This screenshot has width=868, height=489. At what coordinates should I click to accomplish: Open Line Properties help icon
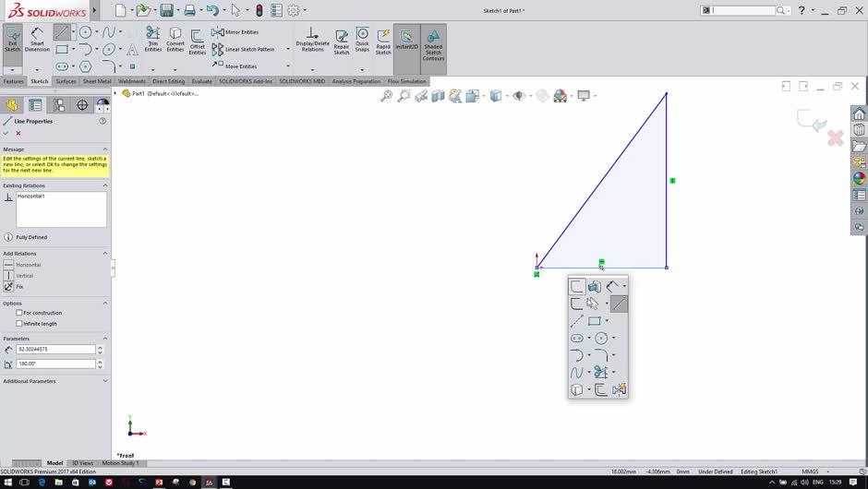pos(102,121)
